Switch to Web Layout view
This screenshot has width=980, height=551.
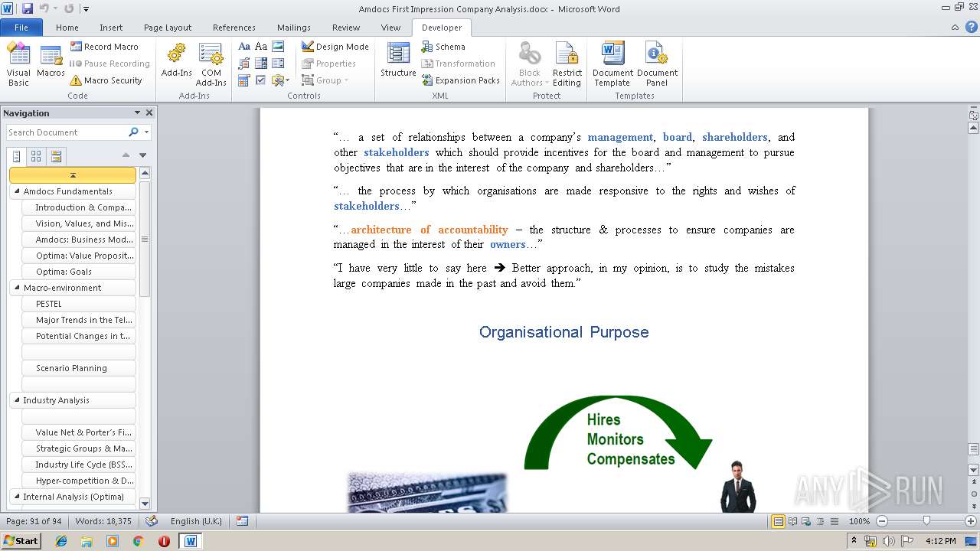[x=805, y=521]
